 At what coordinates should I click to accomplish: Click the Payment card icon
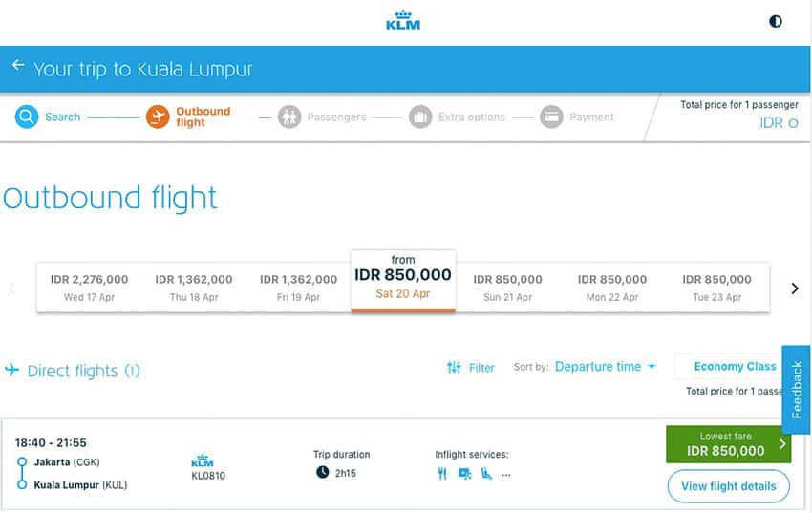(551, 117)
